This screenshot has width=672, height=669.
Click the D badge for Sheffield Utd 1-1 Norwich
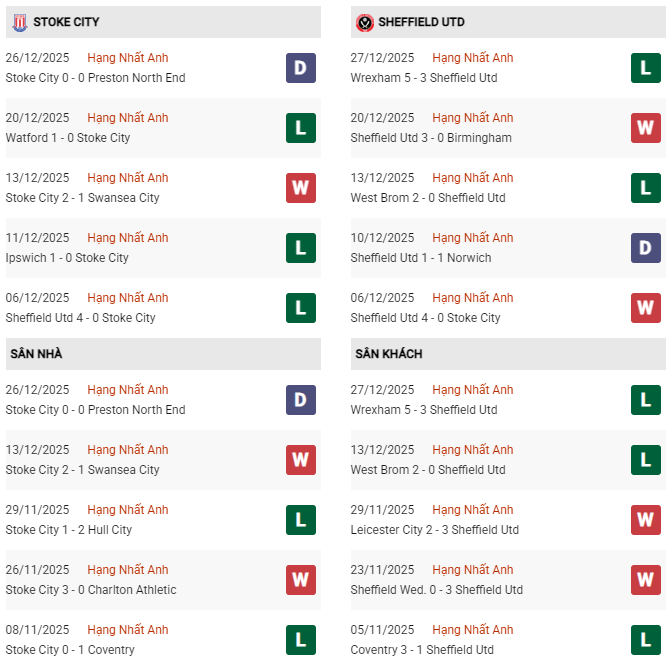pos(646,248)
